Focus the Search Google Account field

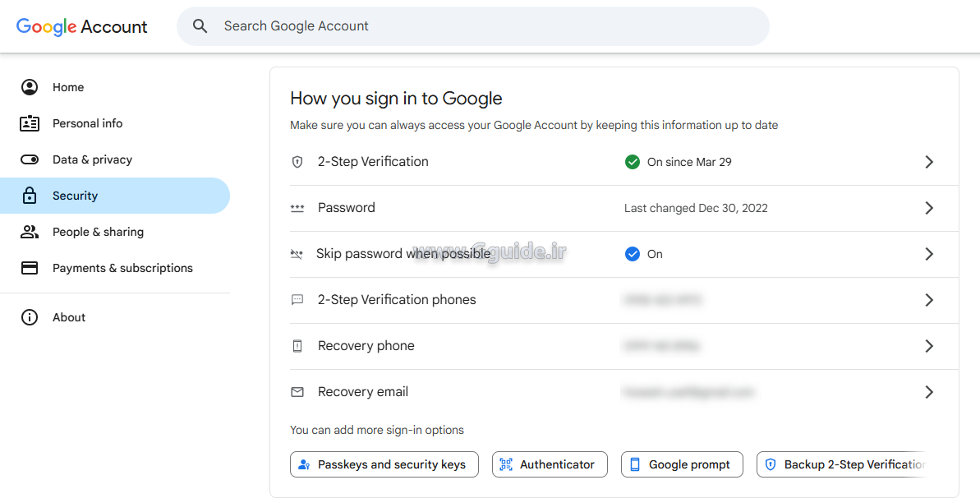pos(485,26)
